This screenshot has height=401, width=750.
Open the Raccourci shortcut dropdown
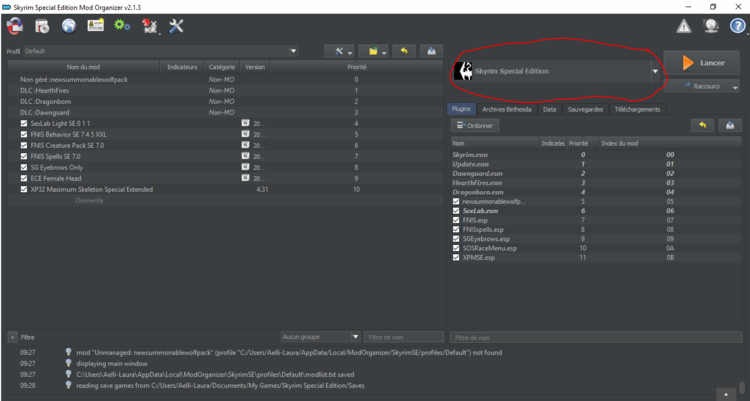coord(702,86)
